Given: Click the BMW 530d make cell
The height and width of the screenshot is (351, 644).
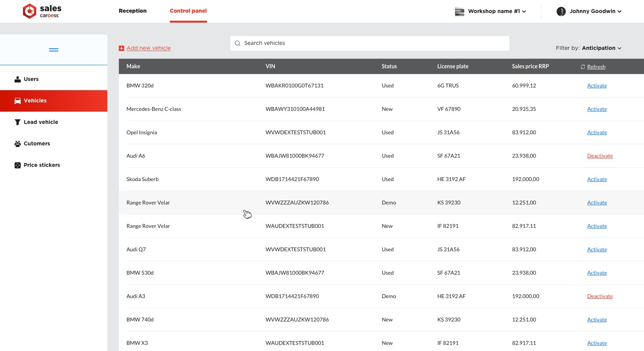Looking at the screenshot, I should tap(140, 273).
